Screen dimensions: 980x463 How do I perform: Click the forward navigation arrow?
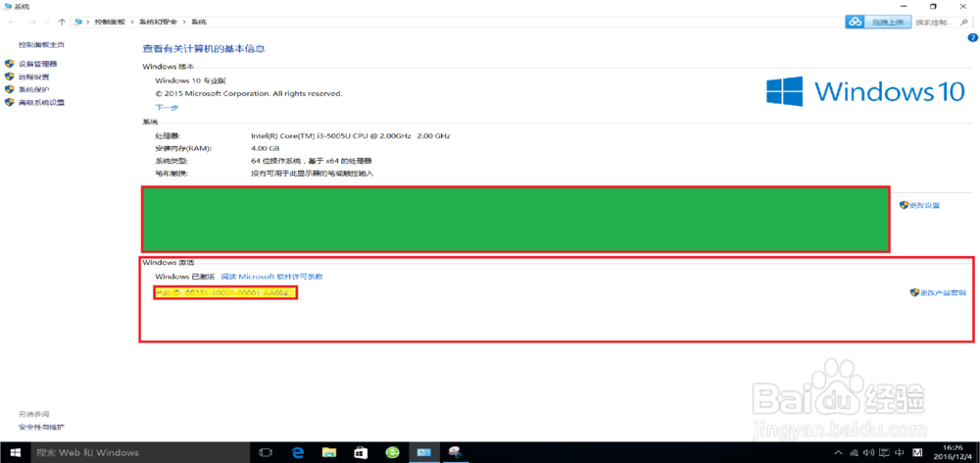point(30,22)
